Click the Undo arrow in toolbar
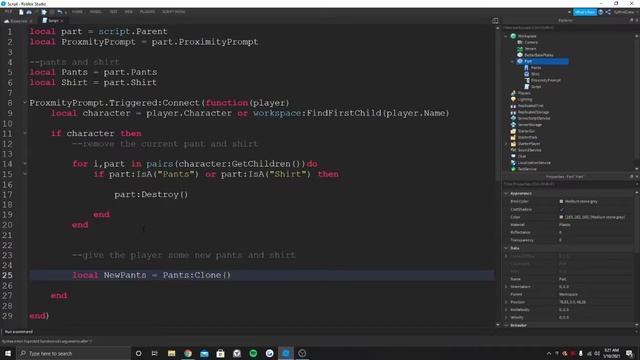Image resolution: width=640 pixels, height=360 pixels. tap(60, 12)
